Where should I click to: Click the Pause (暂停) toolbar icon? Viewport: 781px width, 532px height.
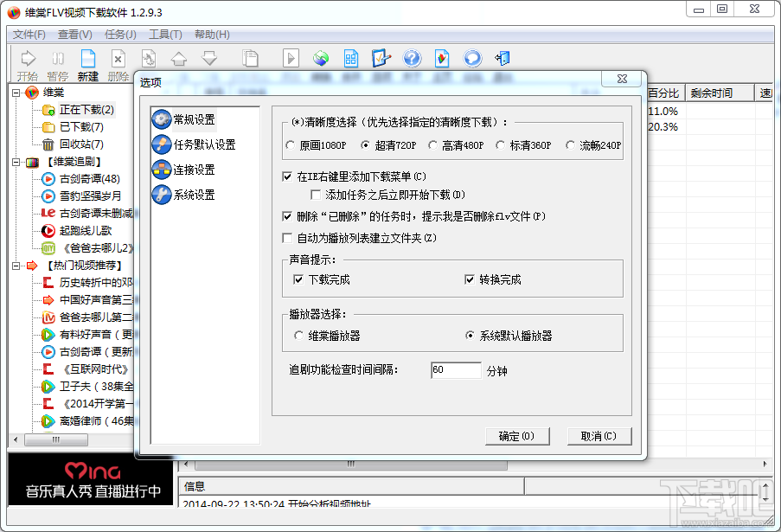pyautogui.click(x=58, y=59)
